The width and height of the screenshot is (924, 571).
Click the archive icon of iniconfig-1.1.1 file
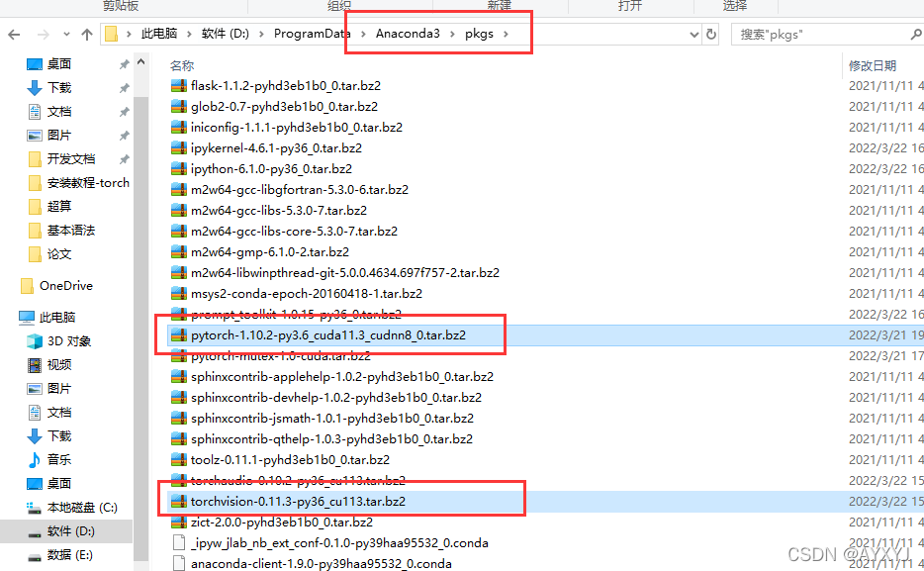coord(179,128)
